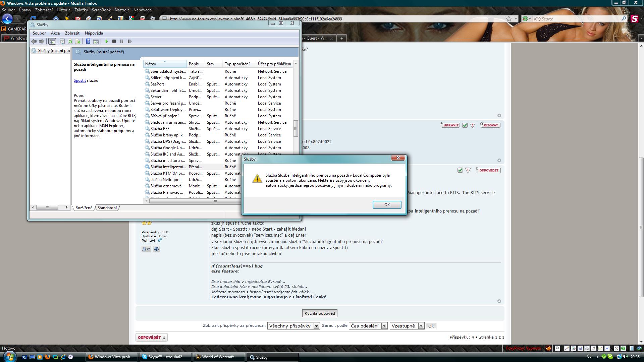Toggle show/hide console tree icon
The height and width of the screenshot is (362, 644).
[52, 41]
